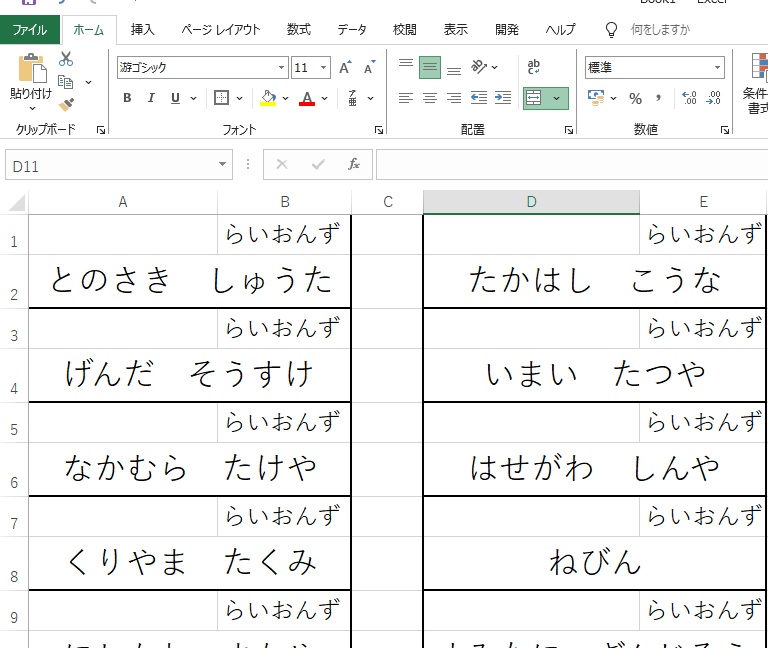This screenshot has height=648, width=768.
Task: Select cell とのさき しゅうた
Action: tap(190, 281)
